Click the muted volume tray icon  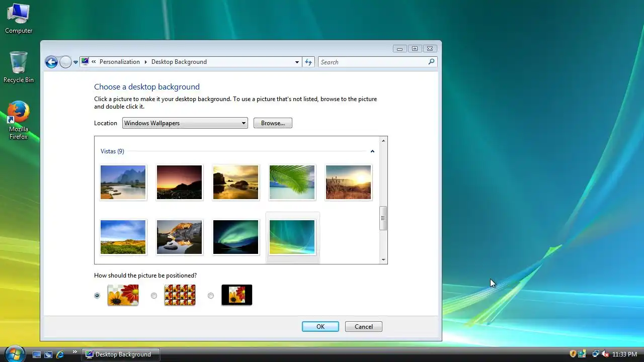pyautogui.click(x=605, y=354)
